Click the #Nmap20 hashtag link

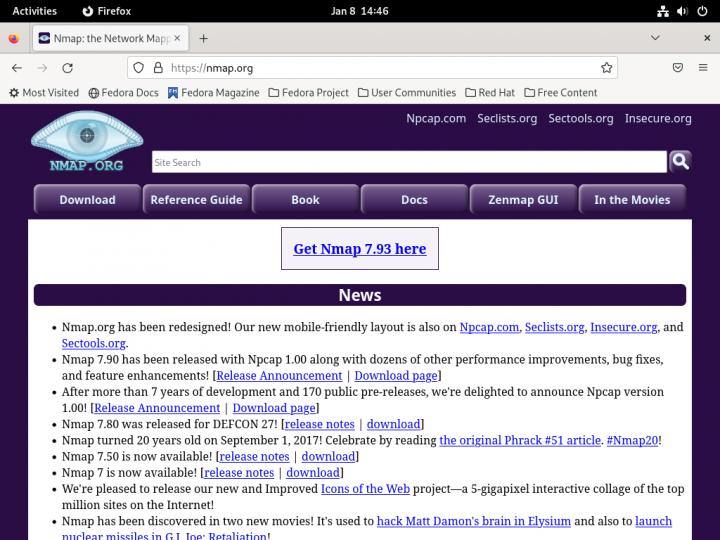click(x=632, y=440)
